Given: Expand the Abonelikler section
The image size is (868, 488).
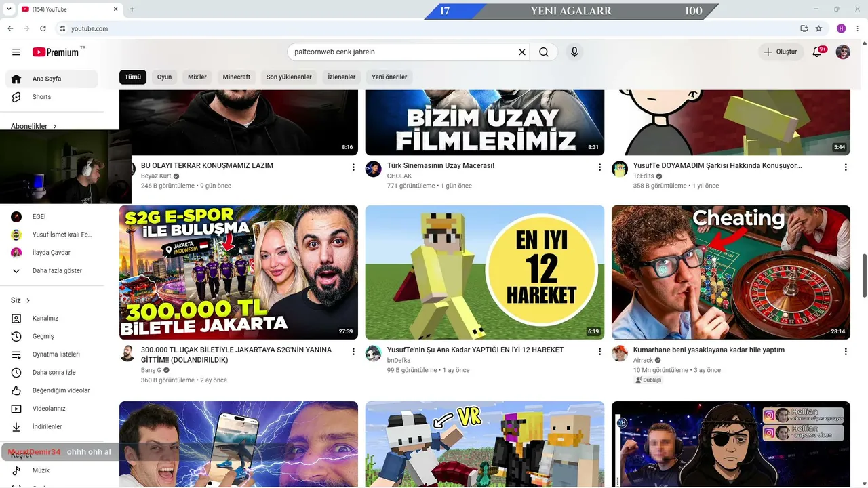Looking at the screenshot, I should tap(34, 126).
